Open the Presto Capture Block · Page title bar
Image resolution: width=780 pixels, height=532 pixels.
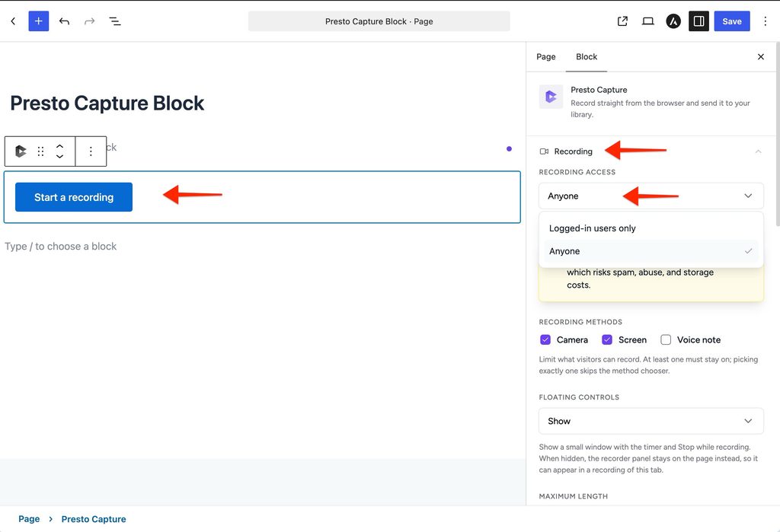379,21
